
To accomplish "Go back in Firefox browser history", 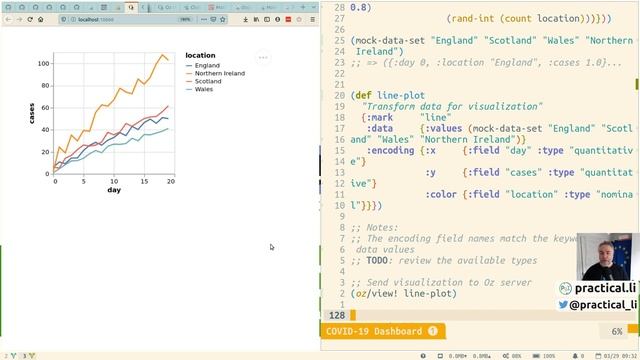I will [x=9, y=19].
